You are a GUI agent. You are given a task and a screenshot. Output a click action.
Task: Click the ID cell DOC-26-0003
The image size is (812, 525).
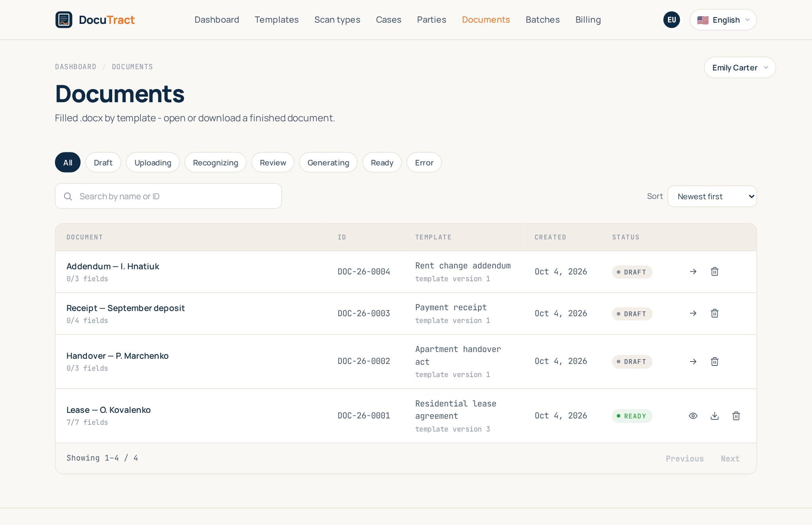point(364,313)
